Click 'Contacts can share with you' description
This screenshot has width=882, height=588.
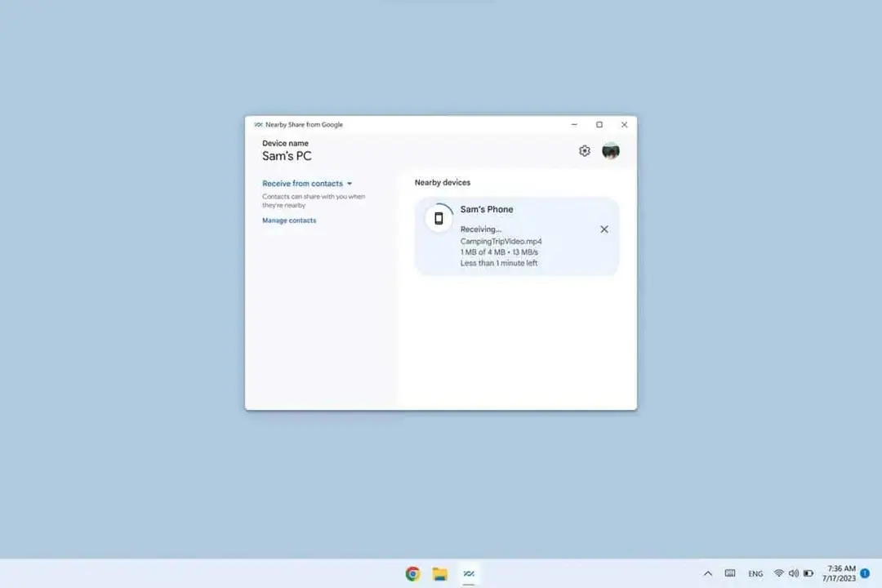pos(314,201)
